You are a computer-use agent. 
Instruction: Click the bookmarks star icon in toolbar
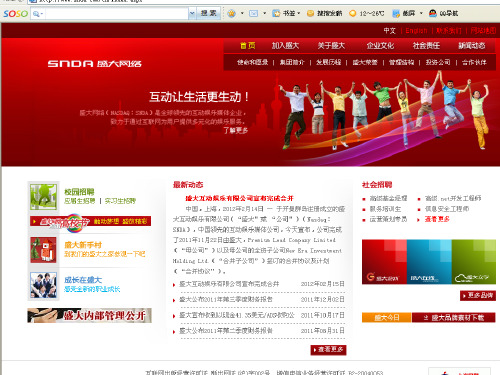(x=276, y=14)
